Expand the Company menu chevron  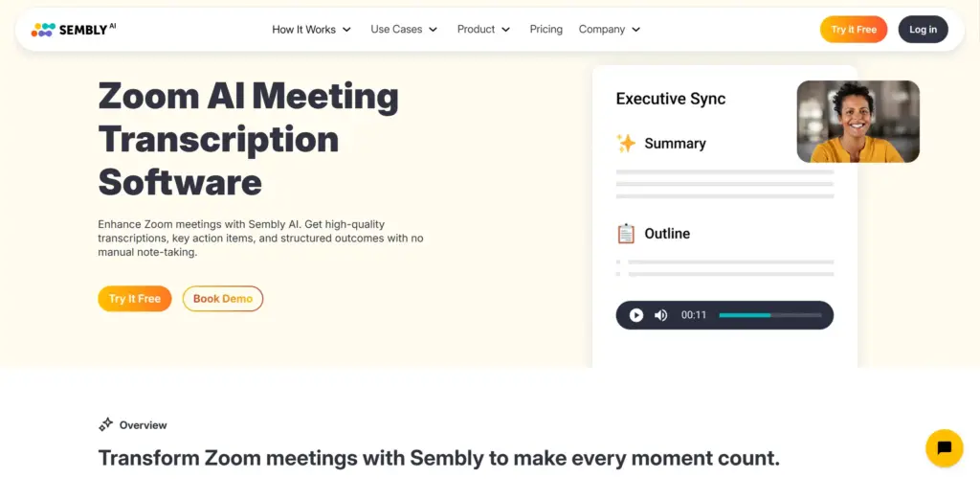635,30
